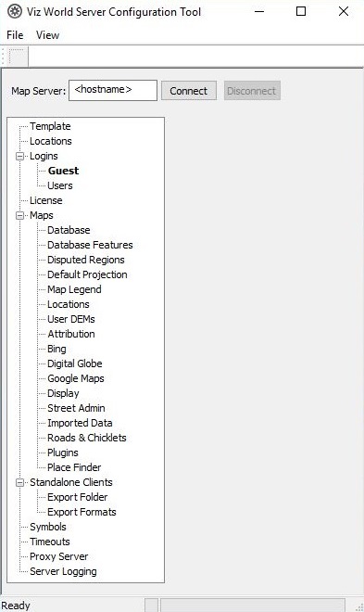Image resolution: width=364 pixels, height=612 pixels.
Task: Click the Viz World gear icon in title bar
Action: click(x=15, y=11)
